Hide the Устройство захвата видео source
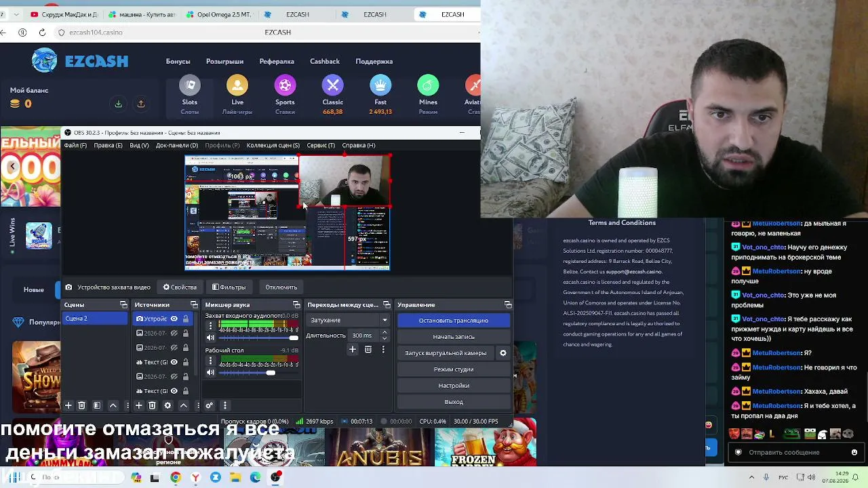The width and height of the screenshot is (868, 488). pos(174,319)
